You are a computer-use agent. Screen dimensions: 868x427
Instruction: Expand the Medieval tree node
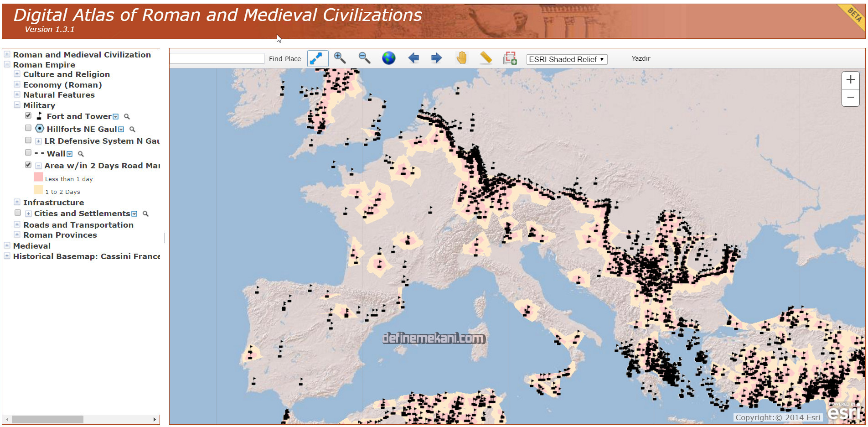click(7, 245)
